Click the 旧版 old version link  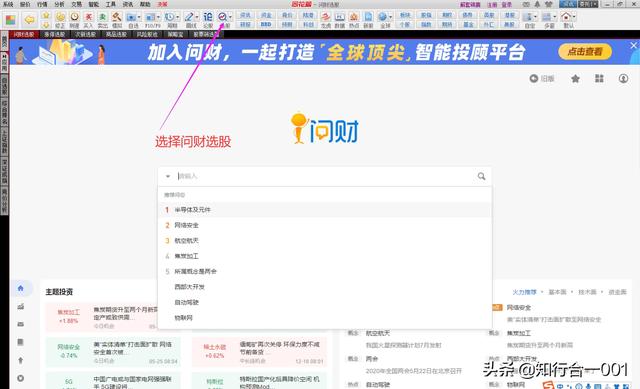pos(542,78)
